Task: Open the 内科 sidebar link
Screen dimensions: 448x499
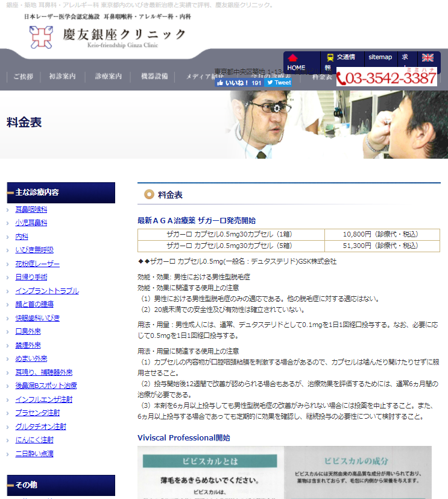Action: point(22,237)
